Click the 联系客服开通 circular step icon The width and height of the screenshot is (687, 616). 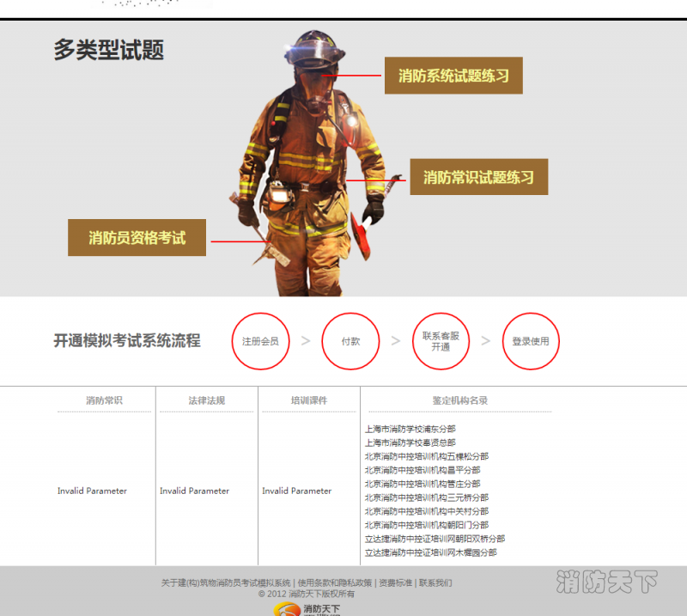tap(441, 341)
